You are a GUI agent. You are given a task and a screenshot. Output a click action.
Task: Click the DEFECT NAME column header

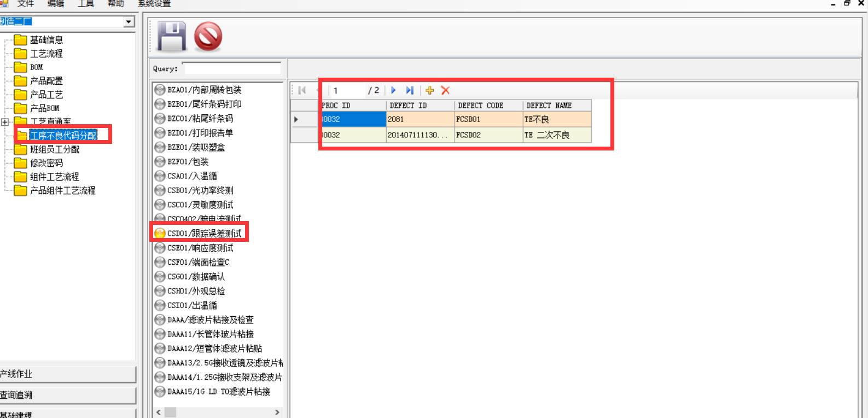pos(556,106)
